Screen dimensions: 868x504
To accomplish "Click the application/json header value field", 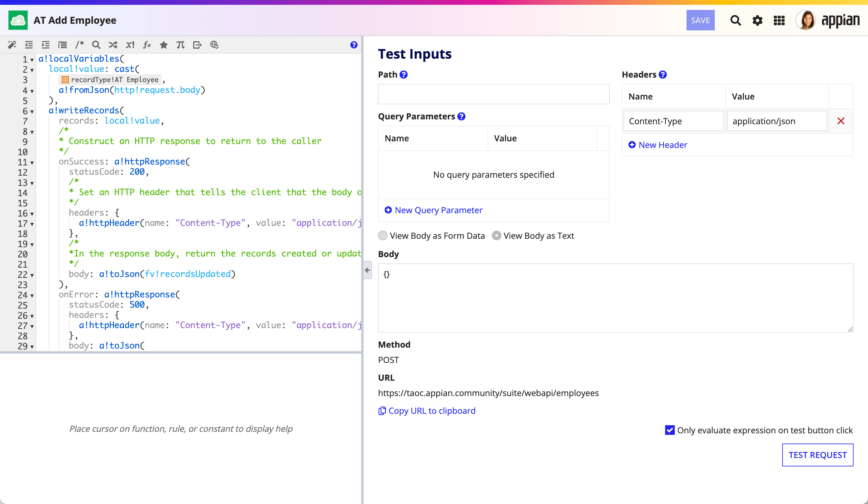I will click(777, 121).
